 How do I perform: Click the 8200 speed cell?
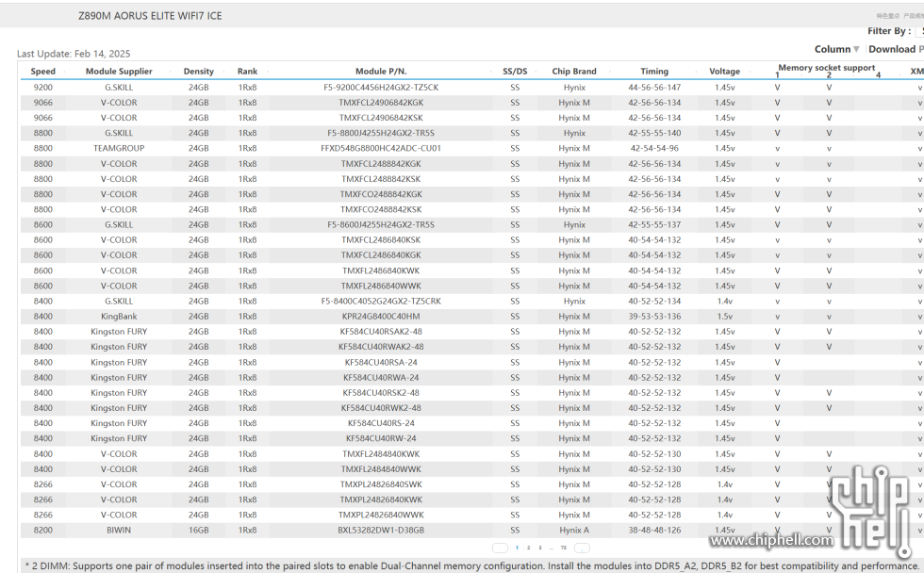[43, 530]
